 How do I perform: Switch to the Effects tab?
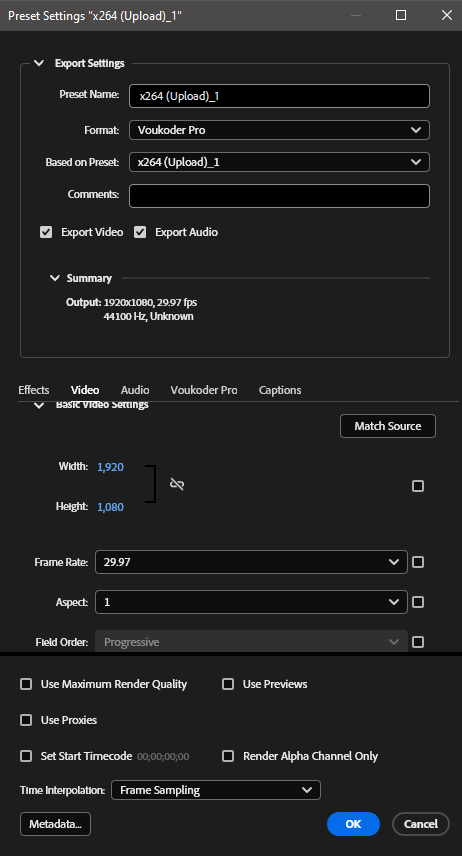(34, 390)
